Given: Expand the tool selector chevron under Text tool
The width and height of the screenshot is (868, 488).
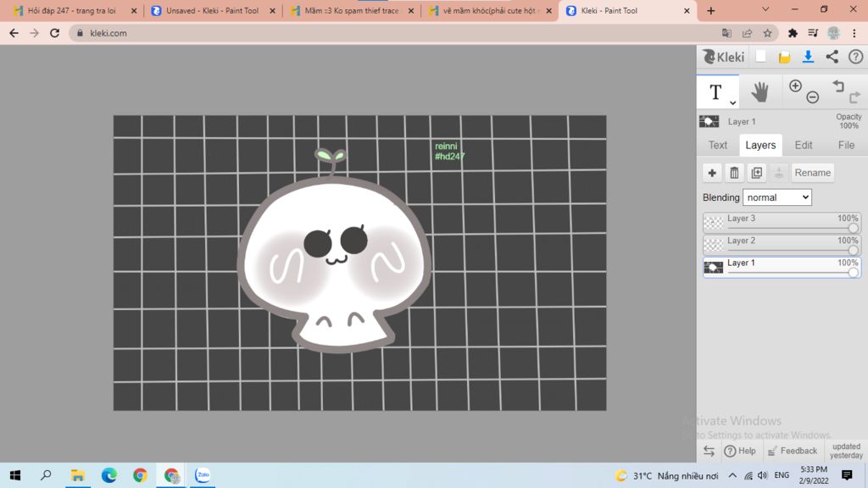Looking at the screenshot, I should click(x=732, y=103).
